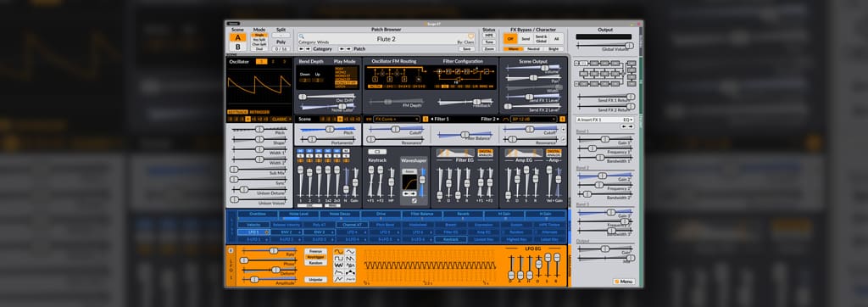Viewport: 868px width, 307px height.
Task: Click Filter 1 subtype orange button
Action: pyautogui.click(x=426, y=119)
